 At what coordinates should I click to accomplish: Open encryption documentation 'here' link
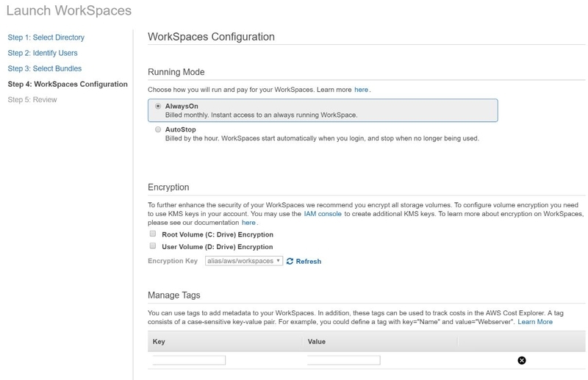248,223
